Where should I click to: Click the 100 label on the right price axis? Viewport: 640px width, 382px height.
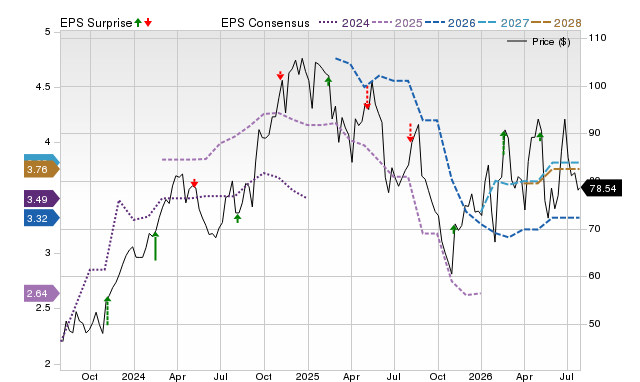[x=597, y=86]
